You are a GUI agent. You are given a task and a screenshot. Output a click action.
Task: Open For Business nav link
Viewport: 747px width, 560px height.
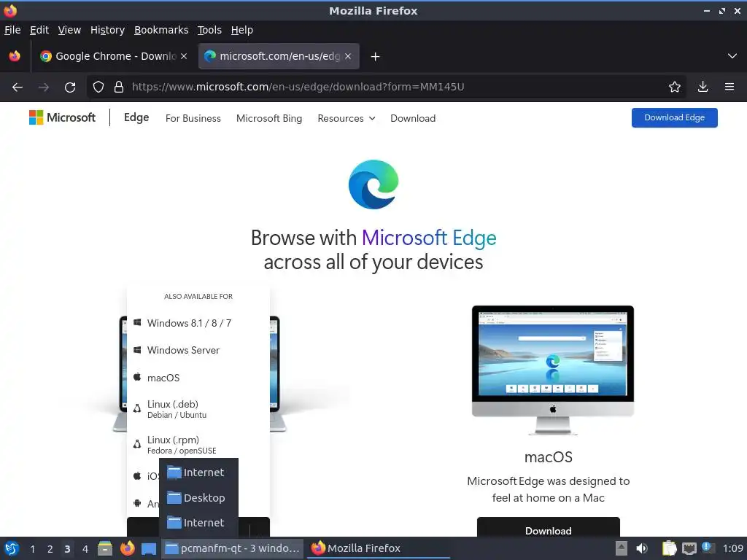(x=193, y=119)
